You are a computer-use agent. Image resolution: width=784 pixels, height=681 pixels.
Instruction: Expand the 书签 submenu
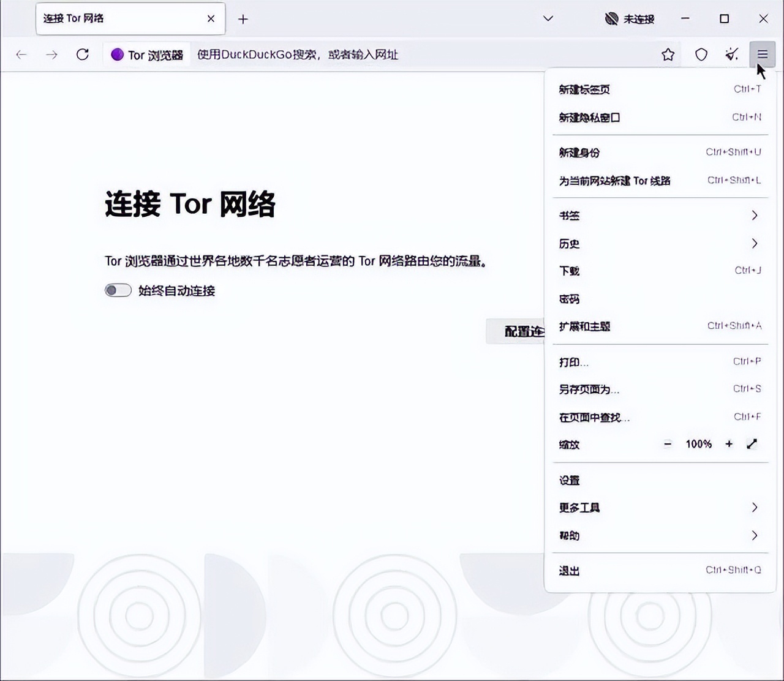tap(660, 216)
